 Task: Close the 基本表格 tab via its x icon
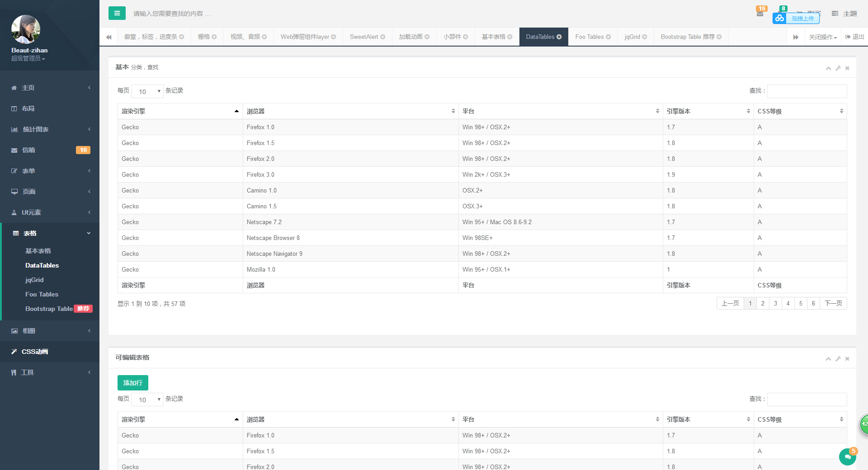click(x=510, y=37)
